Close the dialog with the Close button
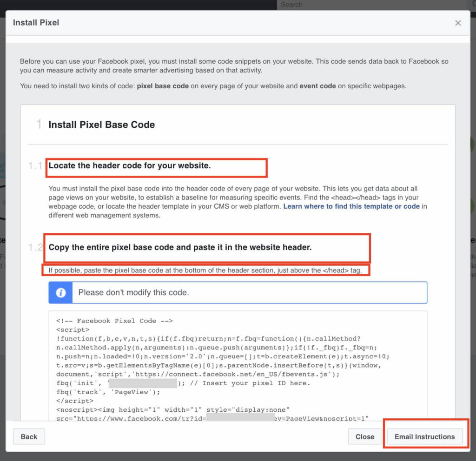 [x=365, y=436]
